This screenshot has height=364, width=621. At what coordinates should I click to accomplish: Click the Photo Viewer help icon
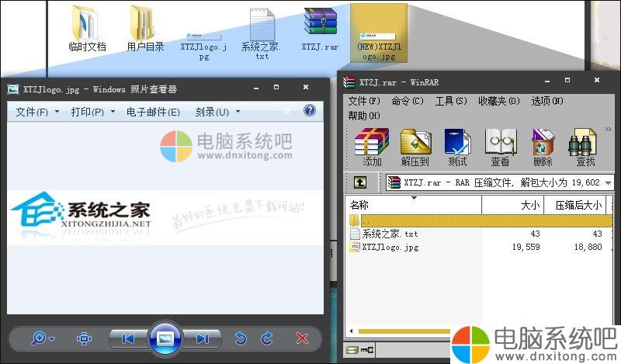click(x=309, y=110)
